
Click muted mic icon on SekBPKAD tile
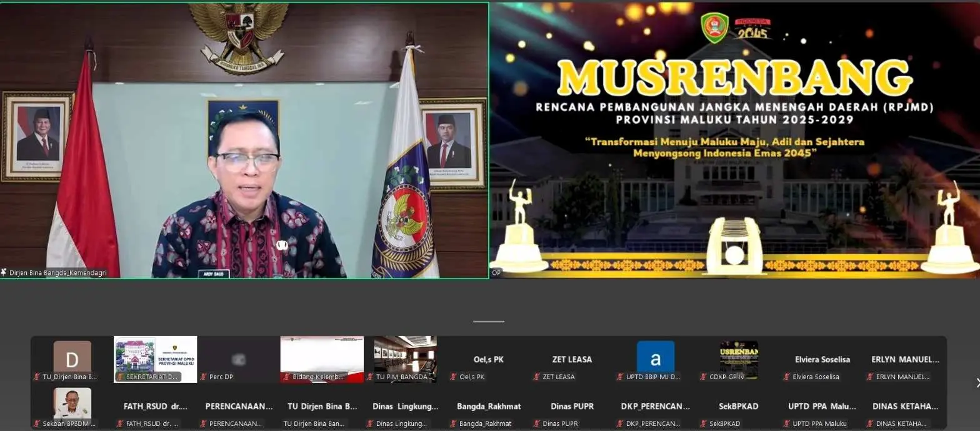tap(703, 424)
